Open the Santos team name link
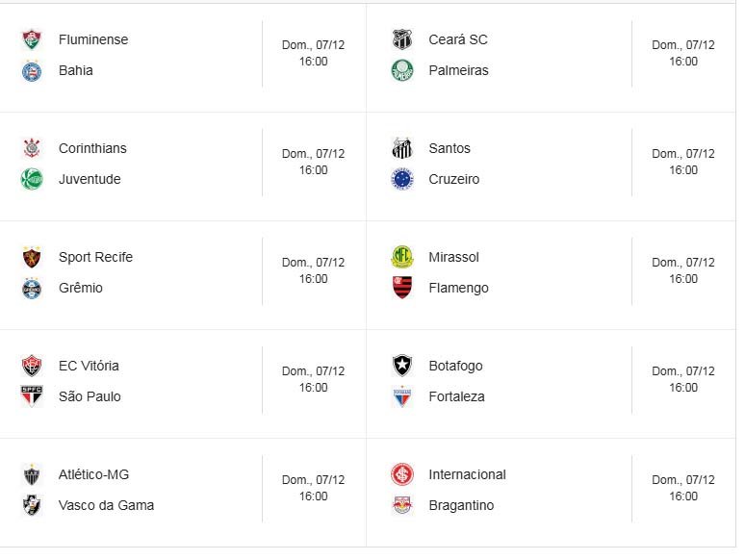 [x=450, y=148]
